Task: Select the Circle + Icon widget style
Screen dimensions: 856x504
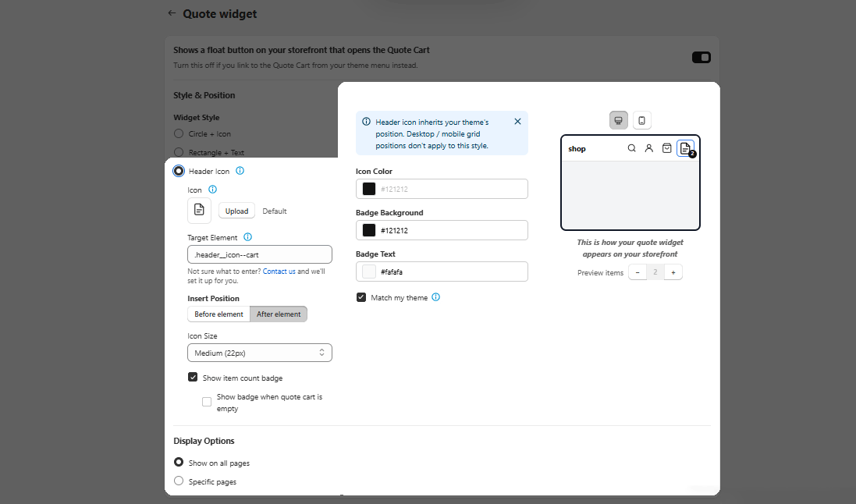Action: point(179,133)
